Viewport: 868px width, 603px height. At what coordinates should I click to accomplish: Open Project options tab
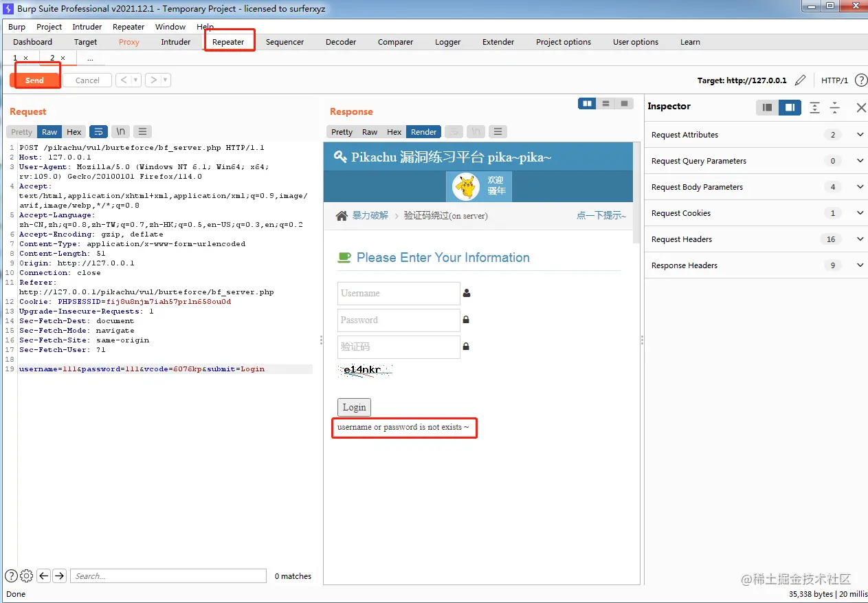coord(564,42)
